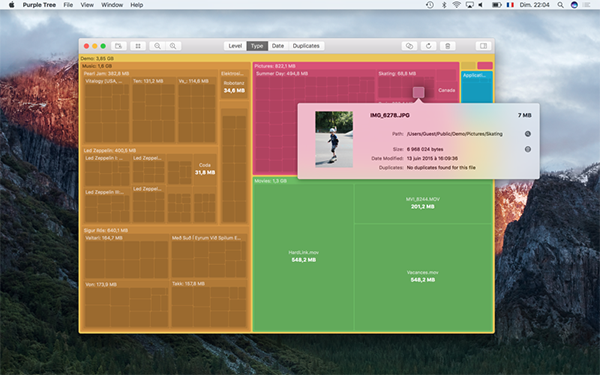This screenshot has width=600, height=375.
Task: Open the View menu
Action: click(87, 5)
